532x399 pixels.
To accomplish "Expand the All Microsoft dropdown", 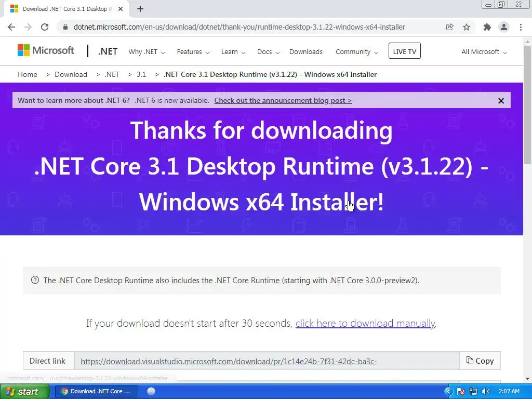I will point(484,52).
